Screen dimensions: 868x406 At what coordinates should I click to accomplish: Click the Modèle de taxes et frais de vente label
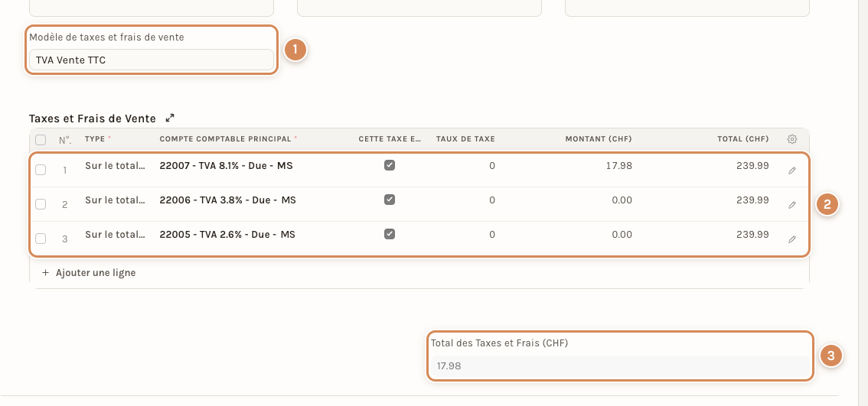[x=107, y=37]
